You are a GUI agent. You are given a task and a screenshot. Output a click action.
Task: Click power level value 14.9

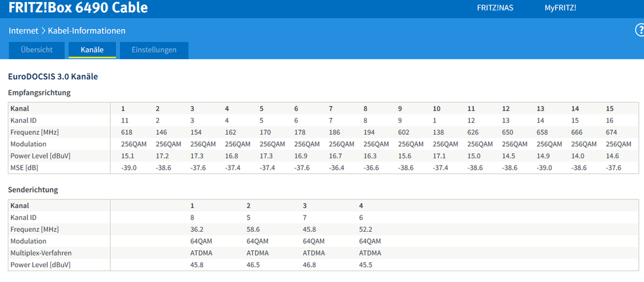[x=543, y=156]
